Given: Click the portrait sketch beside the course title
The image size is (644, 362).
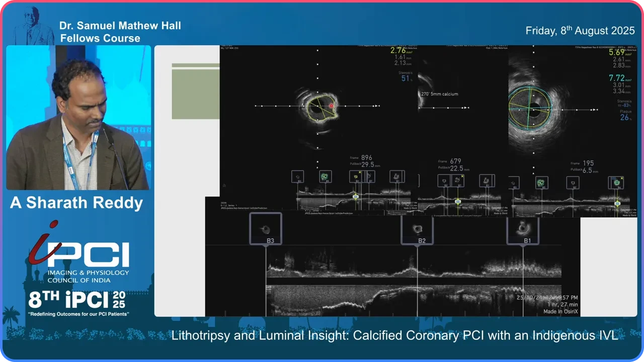Looking at the screenshot, I should 33,26.
